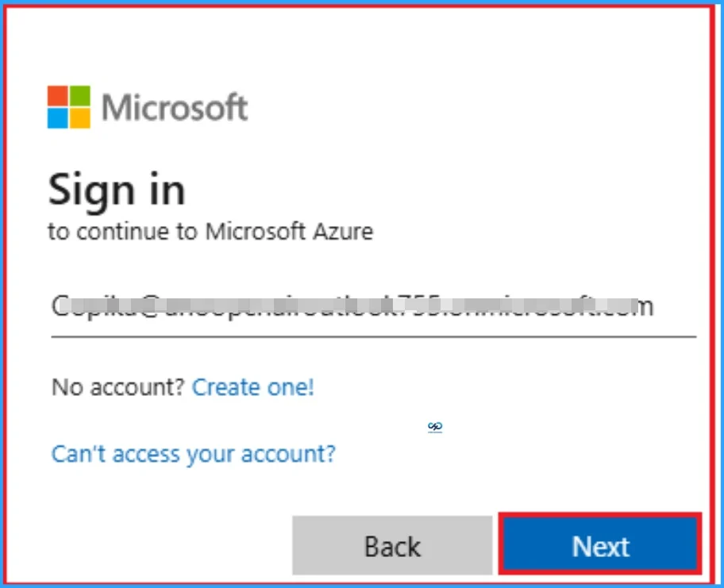Screen dimensions: 724x588
Task: Click the 'to continue to Microsoft Azure' subtitle
Action: (211, 232)
